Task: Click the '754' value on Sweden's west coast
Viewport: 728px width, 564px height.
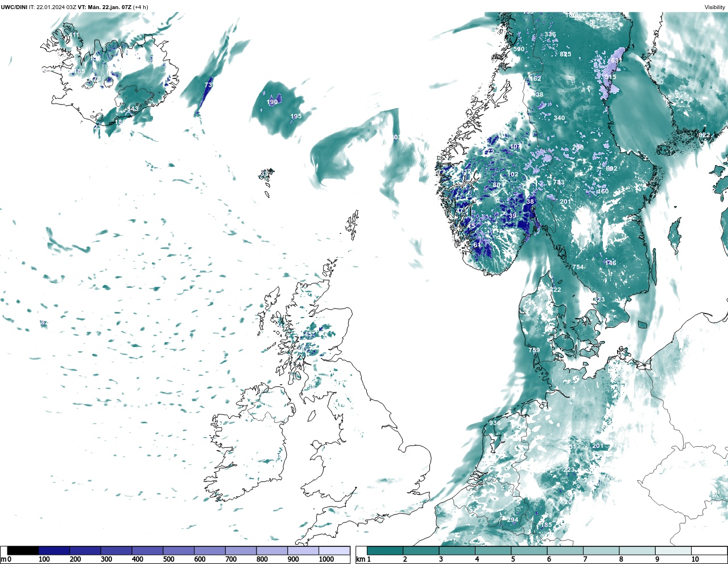Action: 578,267
